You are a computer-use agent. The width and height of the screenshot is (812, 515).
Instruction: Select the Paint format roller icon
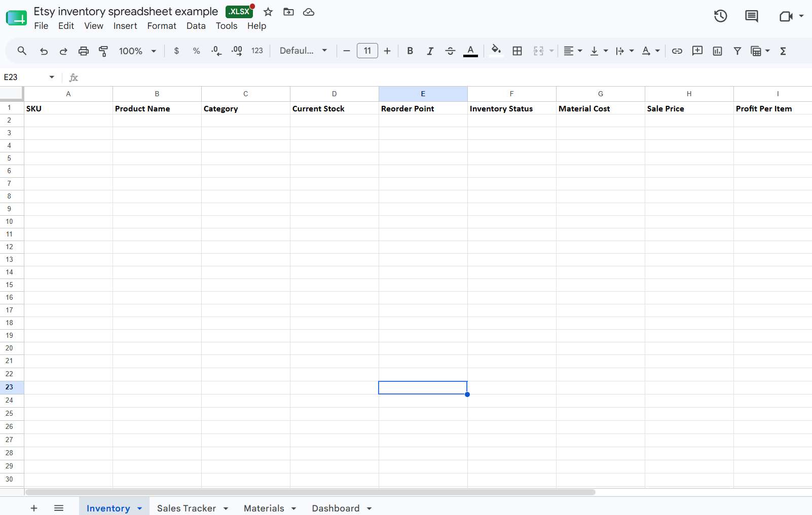pyautogui.click(x=103, y=51)
